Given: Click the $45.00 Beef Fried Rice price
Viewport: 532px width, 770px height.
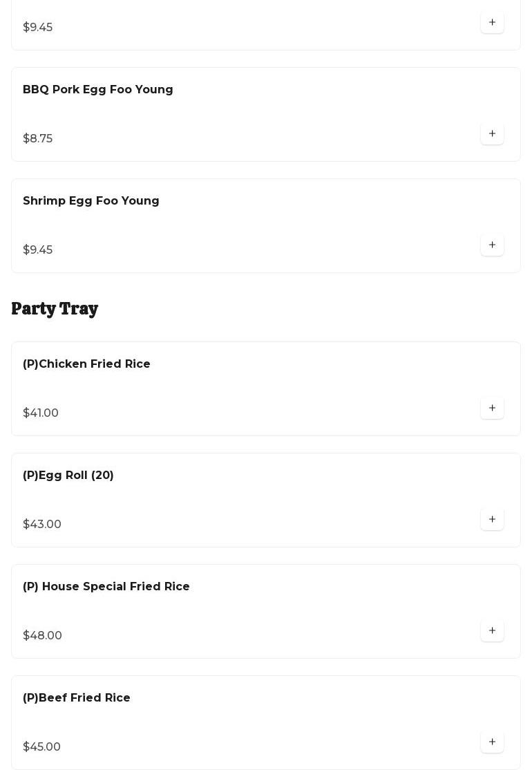Looking at the screenshot, I should tap(41, 747).
